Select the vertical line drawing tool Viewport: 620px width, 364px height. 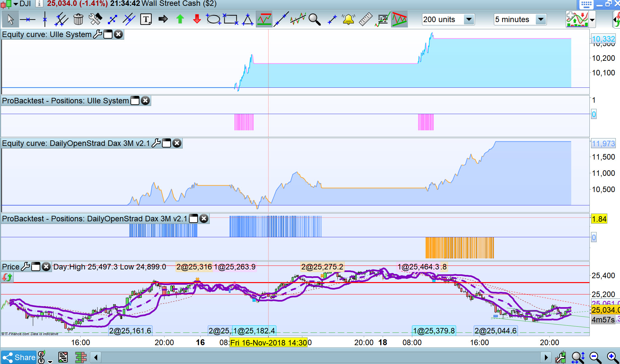45,19
